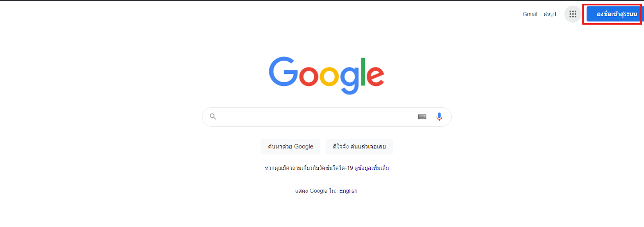Click the red letter e ending the logo
Screen dimensions: 644x227
376,76
